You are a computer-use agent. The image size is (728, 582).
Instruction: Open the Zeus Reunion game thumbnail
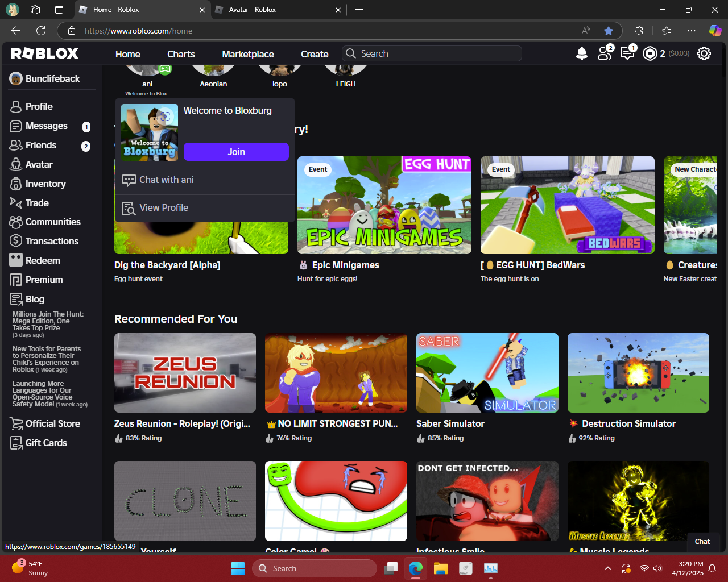[185, 373]
